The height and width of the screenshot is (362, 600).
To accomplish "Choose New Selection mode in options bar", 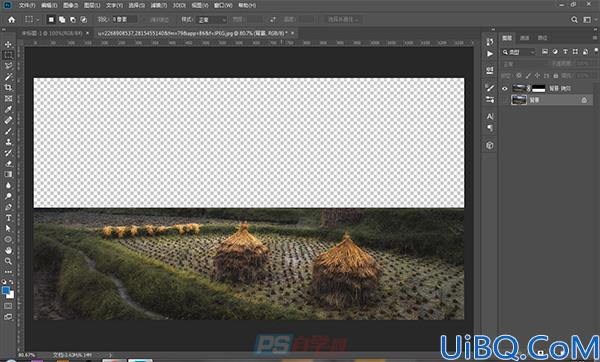I will click(x=51, y=20).
